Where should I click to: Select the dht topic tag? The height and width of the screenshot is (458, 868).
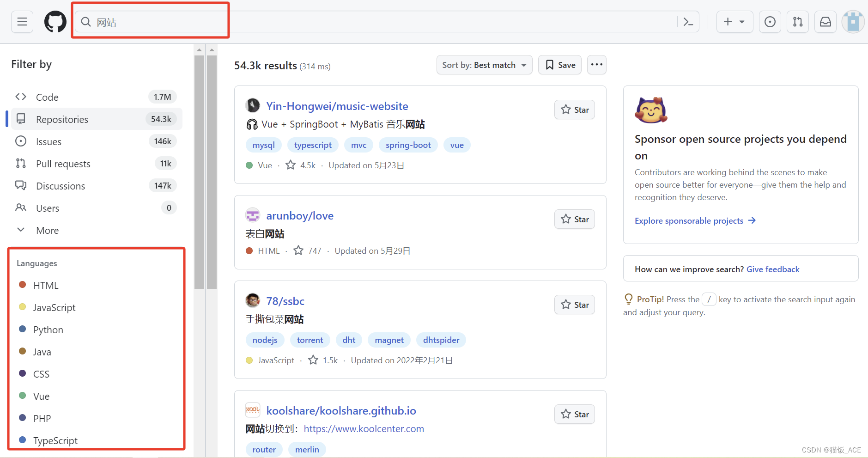point(349,340)
